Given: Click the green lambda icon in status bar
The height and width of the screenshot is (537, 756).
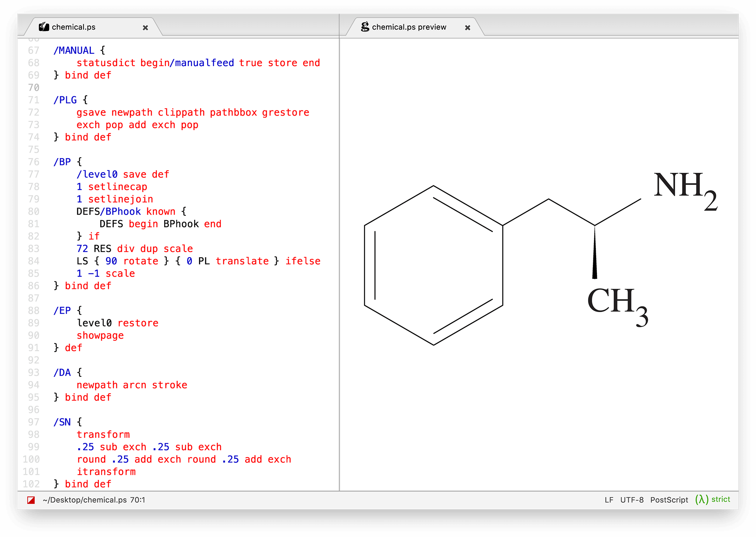Looking at the screenshot, I should click(701, 499).
